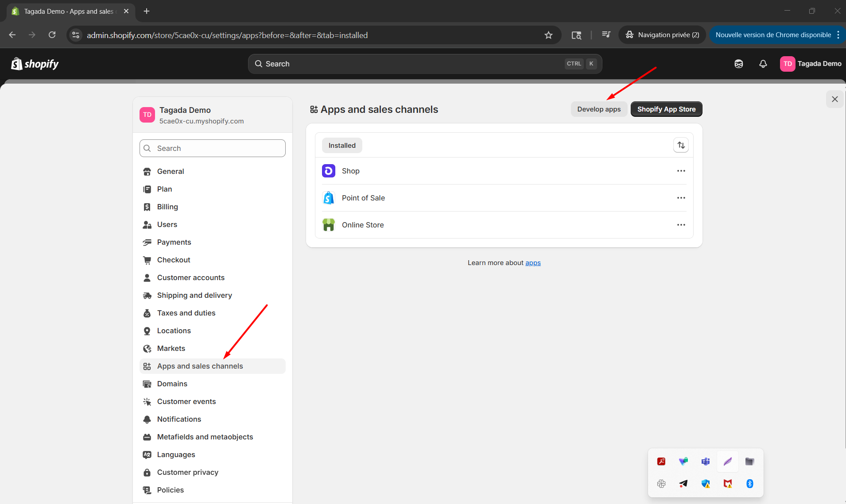
Task: Open Payments settings
Action: click(213, 242)
